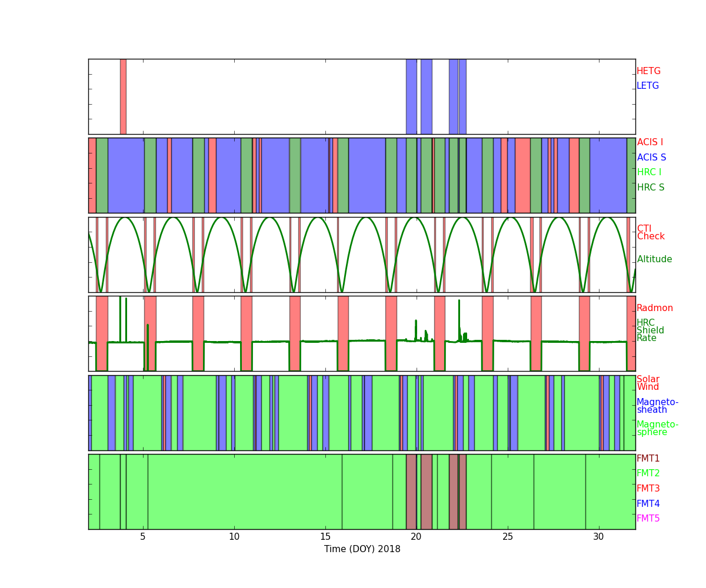Viewport: 706px width, 588px height.
Task: Select the Solar Wind legend label
Action: pos(648,383)
